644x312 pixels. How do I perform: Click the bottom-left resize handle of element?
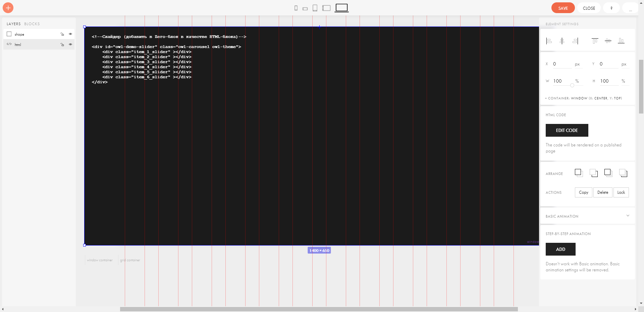[x=85, y=245]
